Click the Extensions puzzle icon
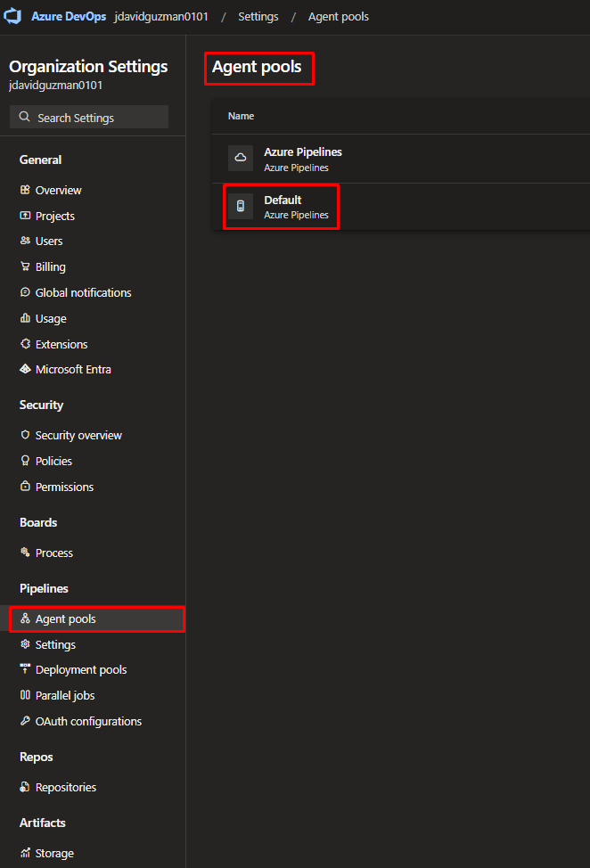590x868 pixels. pyautogui.click(x=25, y=344)
